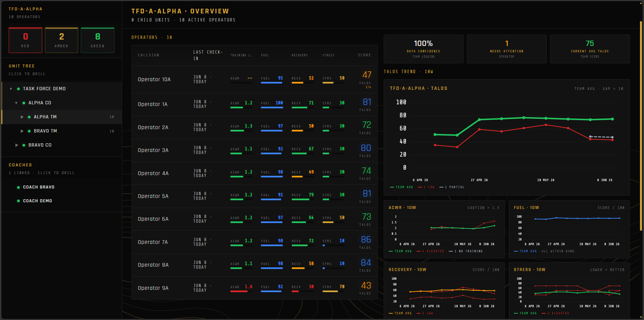Viewport: 644px width, 320px height.
Task: Click Operator 10A's amber stress bar
Action: [x=328, y=83]
